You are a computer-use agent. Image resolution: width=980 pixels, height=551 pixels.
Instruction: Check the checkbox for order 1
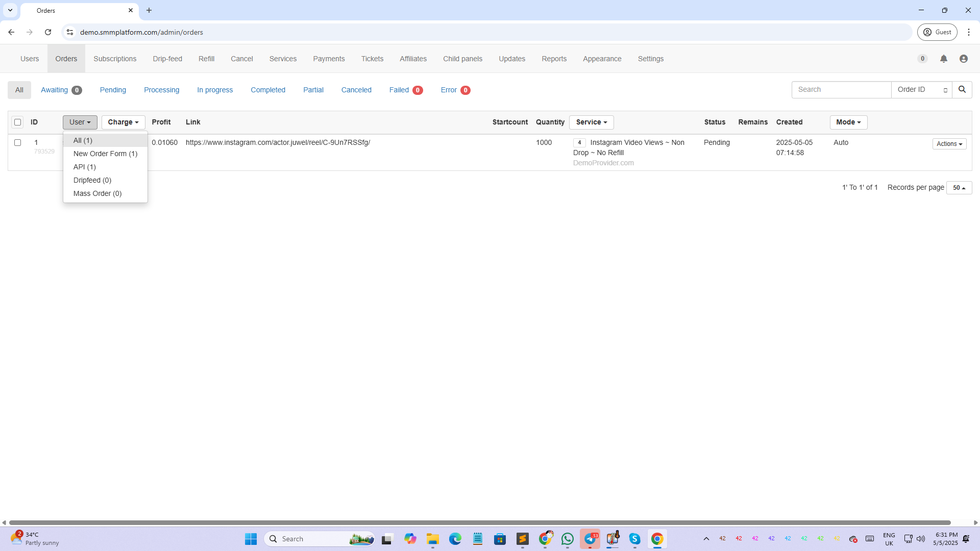(18, 143)
